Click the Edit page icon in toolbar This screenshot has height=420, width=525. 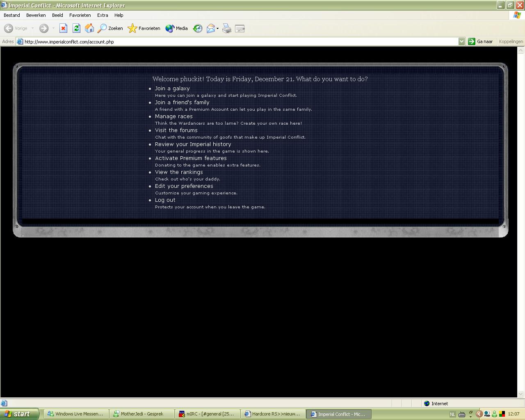240,28
